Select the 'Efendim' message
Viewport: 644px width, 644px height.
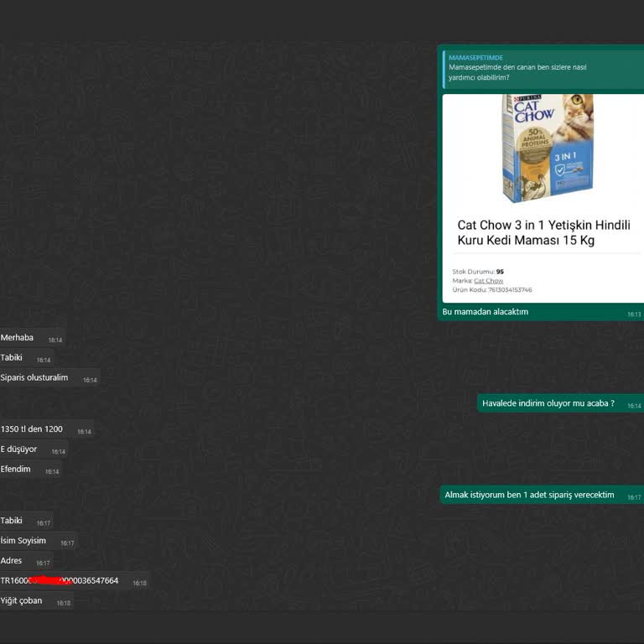(x=31, y=470)
